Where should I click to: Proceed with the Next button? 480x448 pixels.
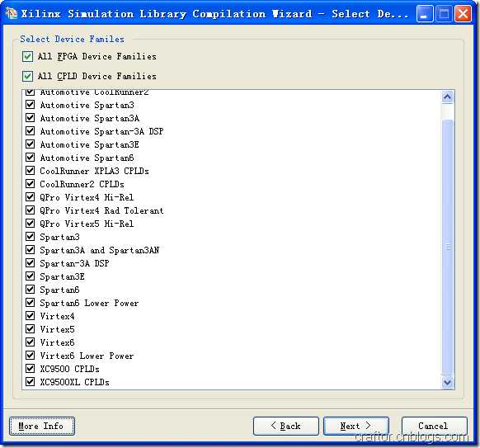(x=356, y=426)
